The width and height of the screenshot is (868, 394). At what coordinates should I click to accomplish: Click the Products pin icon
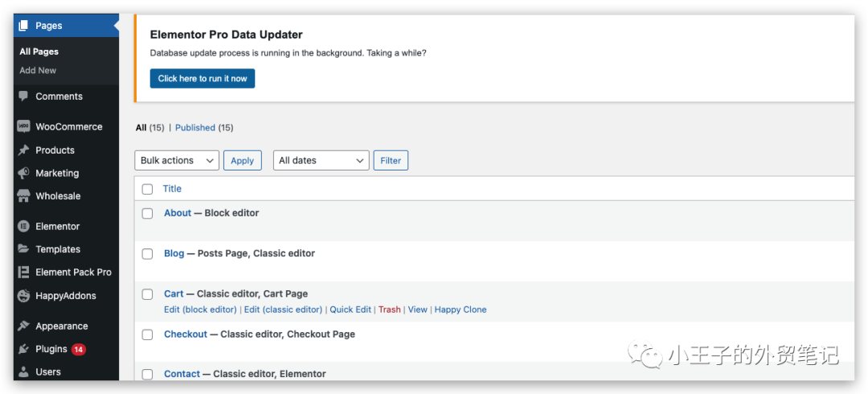pos(23,150)
